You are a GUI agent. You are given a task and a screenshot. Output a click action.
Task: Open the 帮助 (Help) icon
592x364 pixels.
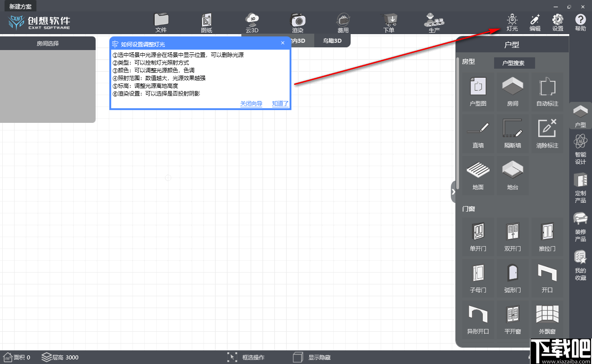pos(581,23)
